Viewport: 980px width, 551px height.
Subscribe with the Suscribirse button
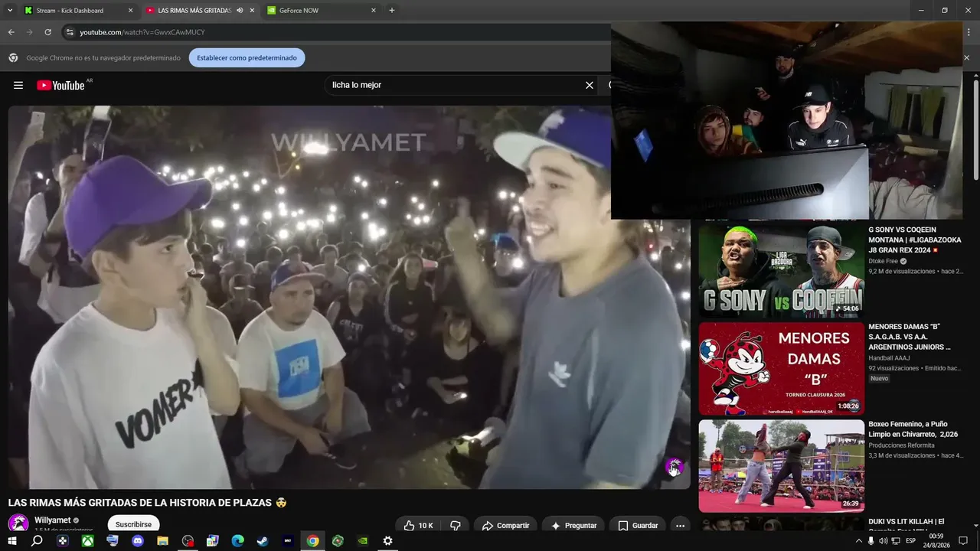coord(133,525)
